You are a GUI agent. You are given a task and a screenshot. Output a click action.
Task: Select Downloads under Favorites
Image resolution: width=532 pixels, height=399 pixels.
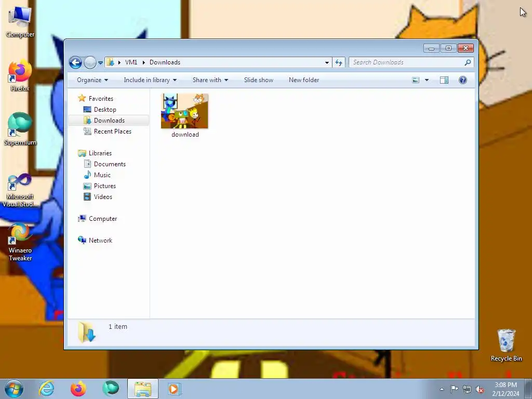tap(109, 121)
